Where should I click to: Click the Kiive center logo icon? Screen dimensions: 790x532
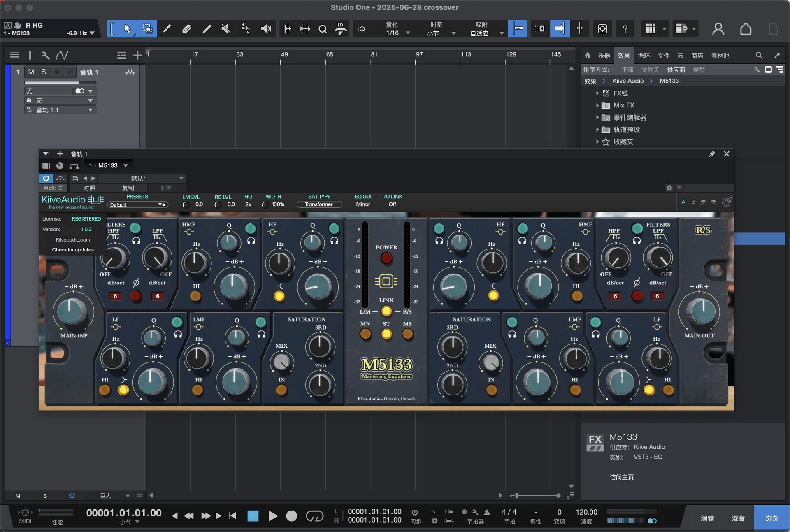[386, 281]
